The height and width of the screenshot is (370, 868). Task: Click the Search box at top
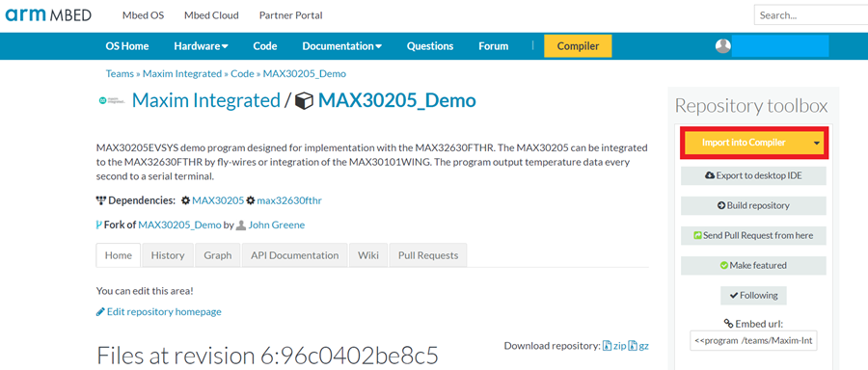click(811, 15)
